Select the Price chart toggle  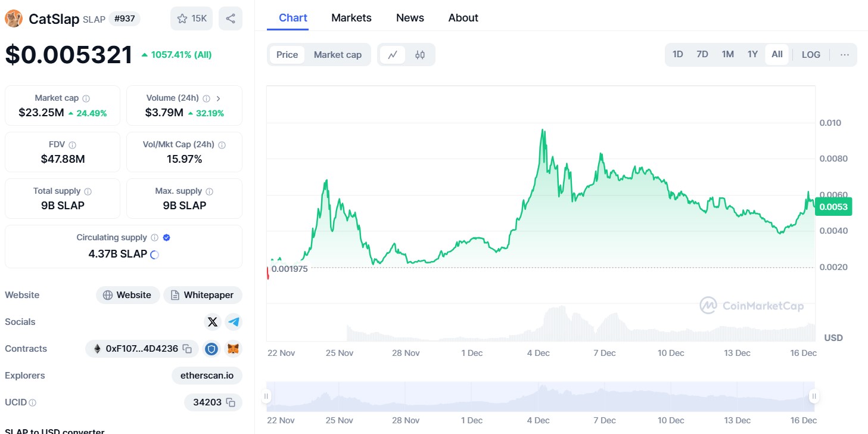tap(287, 55)
